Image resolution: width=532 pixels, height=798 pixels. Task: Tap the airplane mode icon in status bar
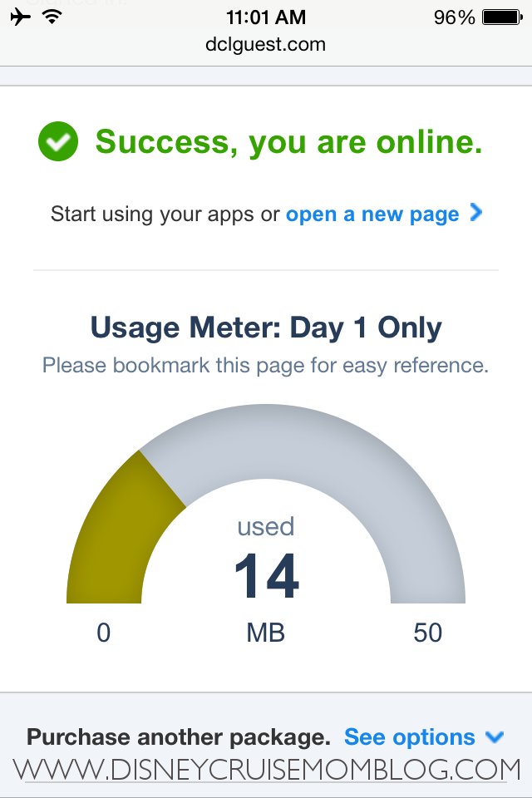(20, 17)
